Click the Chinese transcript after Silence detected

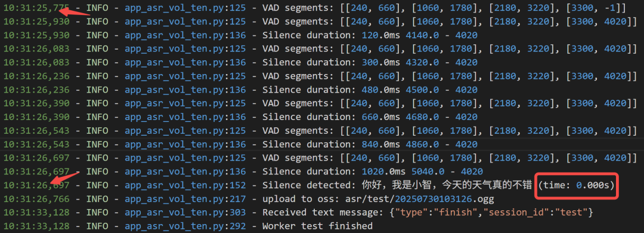click(447, 186)
